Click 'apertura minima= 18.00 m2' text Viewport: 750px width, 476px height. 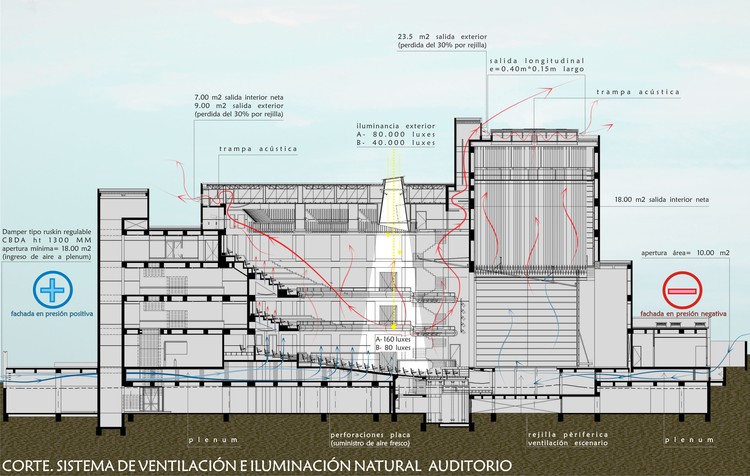tap(46, 248)
